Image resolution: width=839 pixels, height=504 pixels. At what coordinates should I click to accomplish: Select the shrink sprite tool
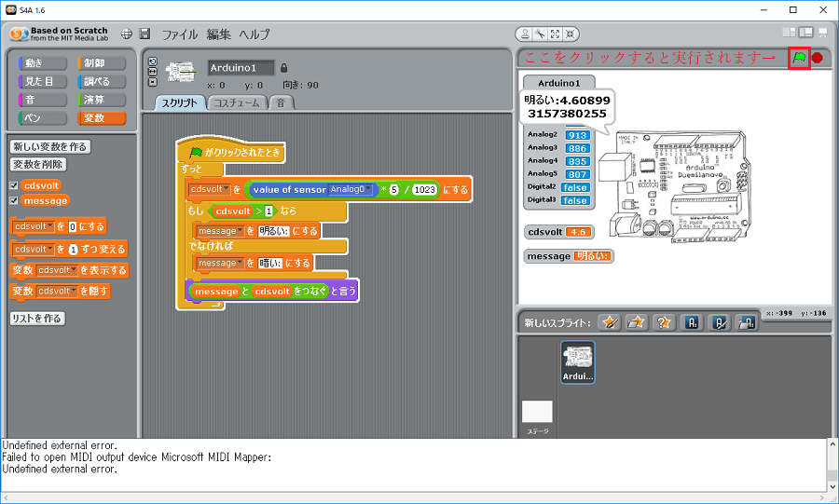[570, 34]
